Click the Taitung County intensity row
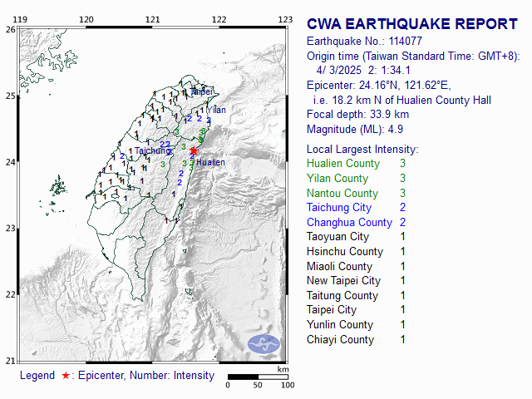The width and height of the screenshot is (532, 399). click(357, 296)
